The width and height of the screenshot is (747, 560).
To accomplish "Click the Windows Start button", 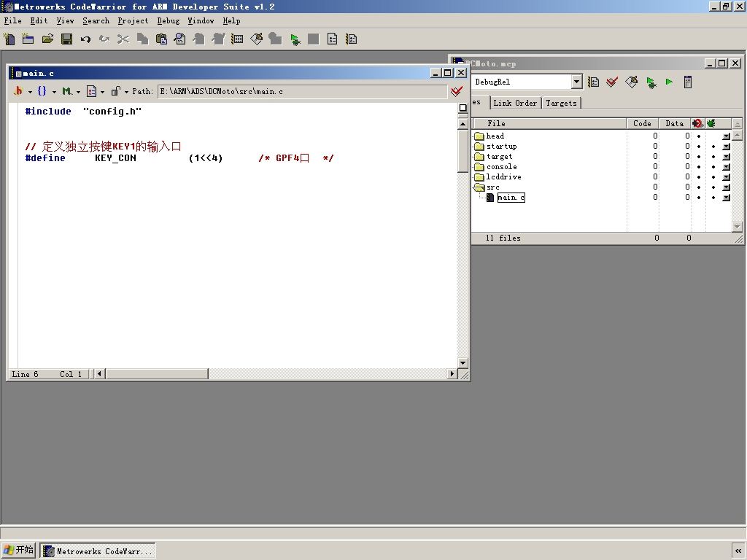I will point(18,551).
